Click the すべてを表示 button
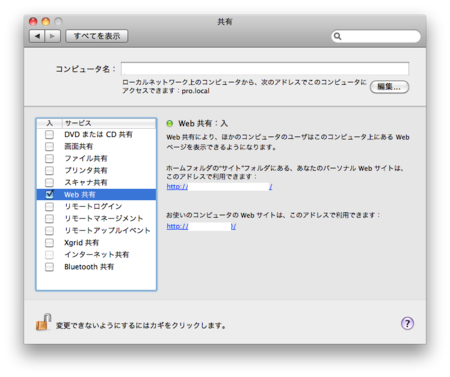Viewport: 450px width, 377px height. point(97,36)
